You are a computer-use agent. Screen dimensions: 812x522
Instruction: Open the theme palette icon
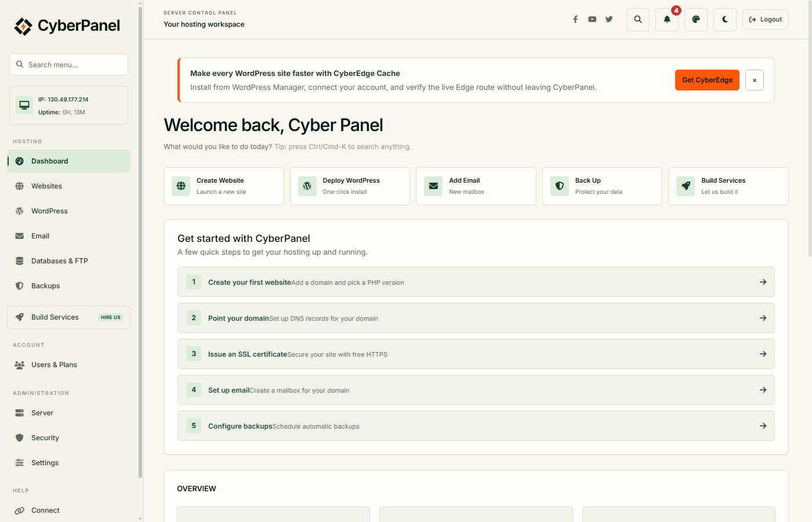pos(696,20)
